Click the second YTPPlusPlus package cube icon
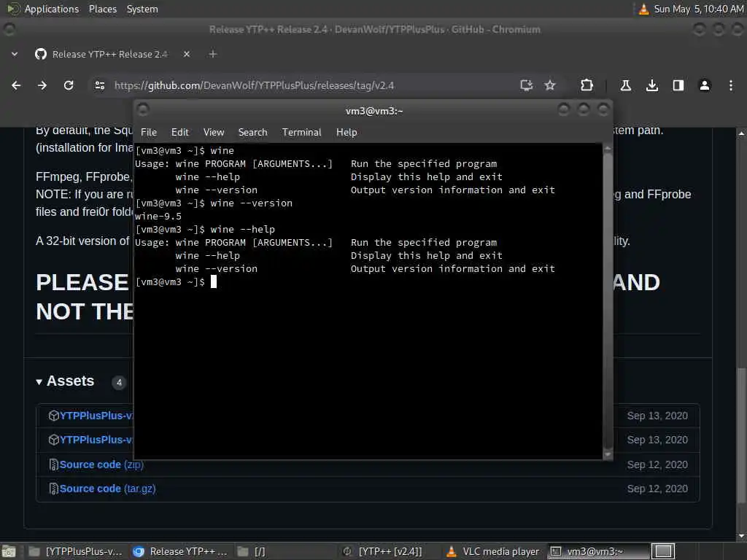 point(54,440)
